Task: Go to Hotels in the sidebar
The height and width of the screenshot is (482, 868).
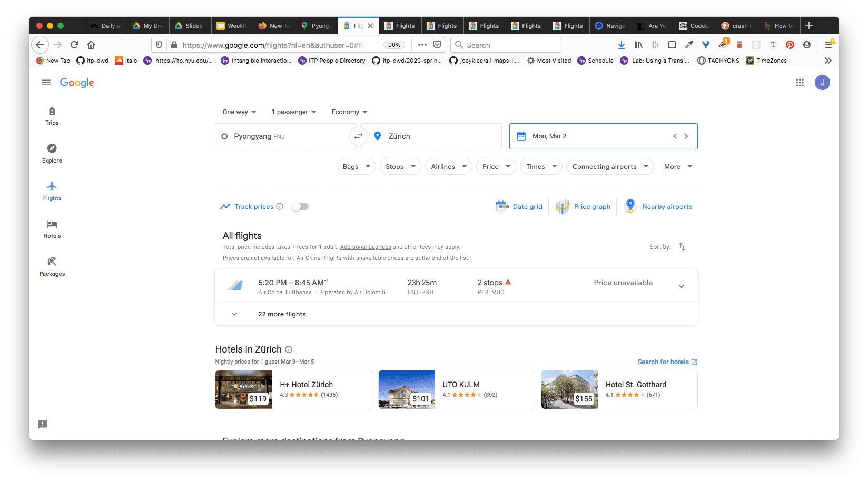Action: tap(52, 229)
